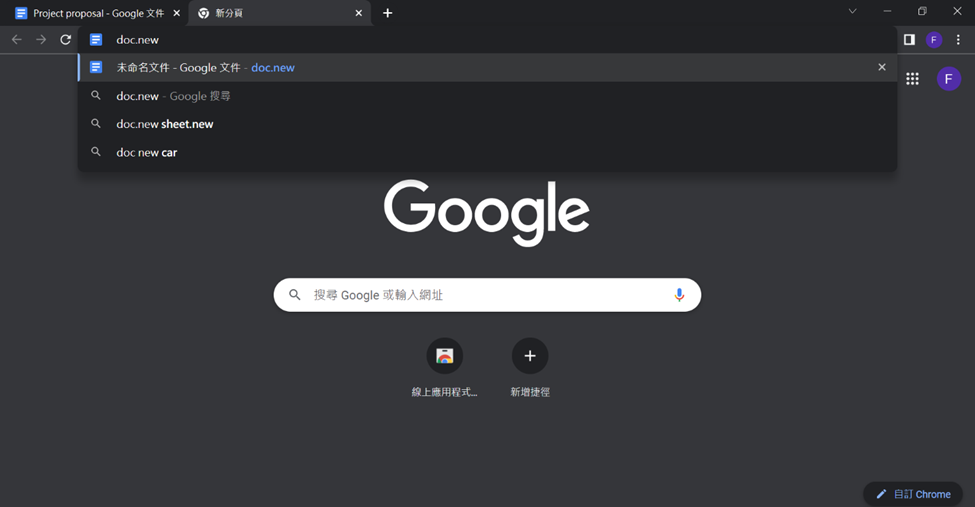Reload the current page
975x507 pixels.
point(65,40)
